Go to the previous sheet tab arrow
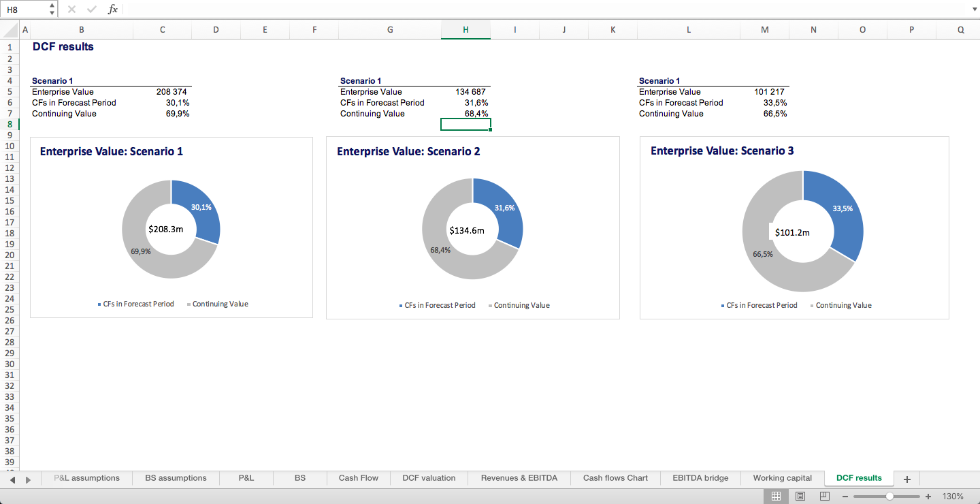This screenshot has width=980, height=504. (13, 479)
